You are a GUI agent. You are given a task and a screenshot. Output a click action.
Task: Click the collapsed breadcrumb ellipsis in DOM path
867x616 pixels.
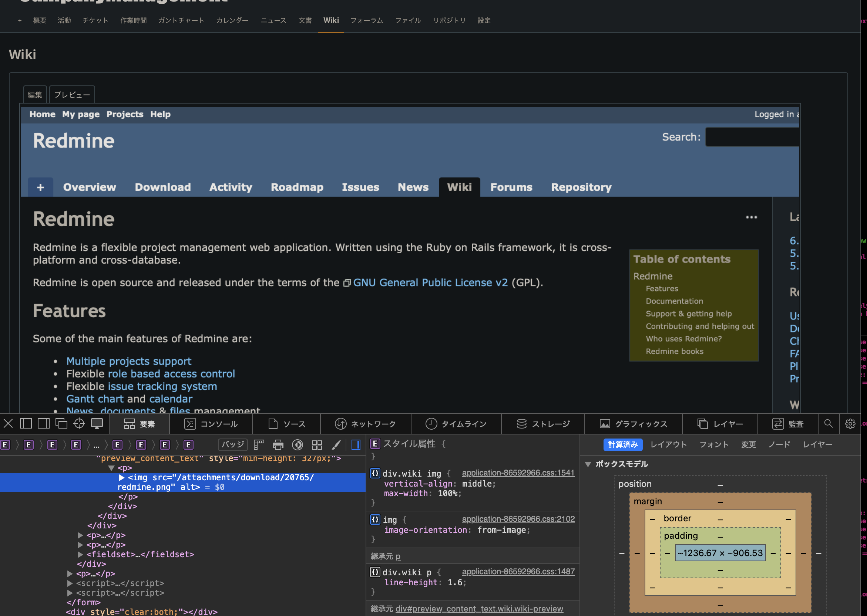[x=97, y=445]
